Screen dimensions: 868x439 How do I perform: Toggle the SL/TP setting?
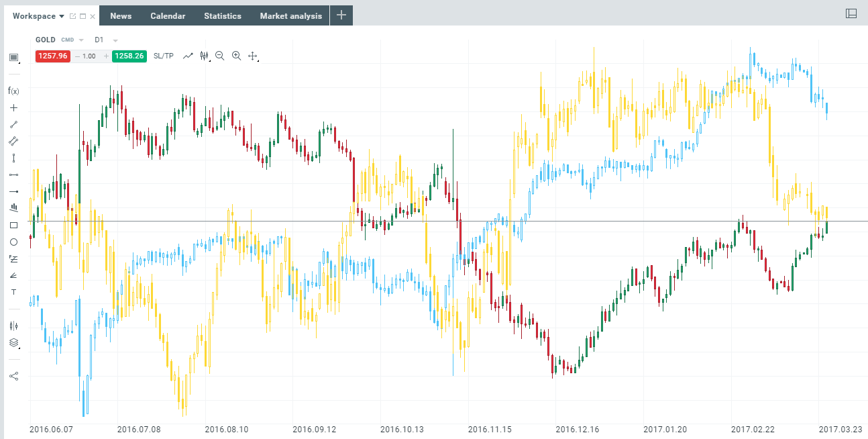click(x=163, y=56)
